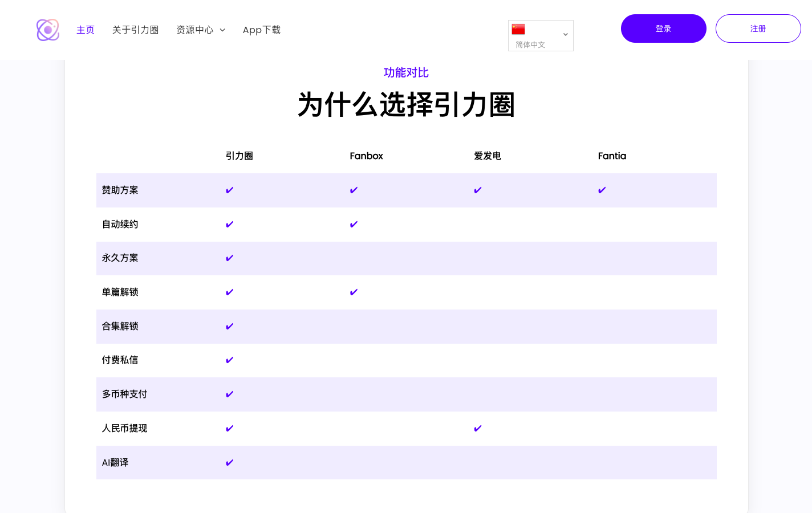Image resolution: width=812 pixels, height=513 pixels.
Task: Click the Fanbox checkmark in 单篇解锁 row
Action: point(354,292)
